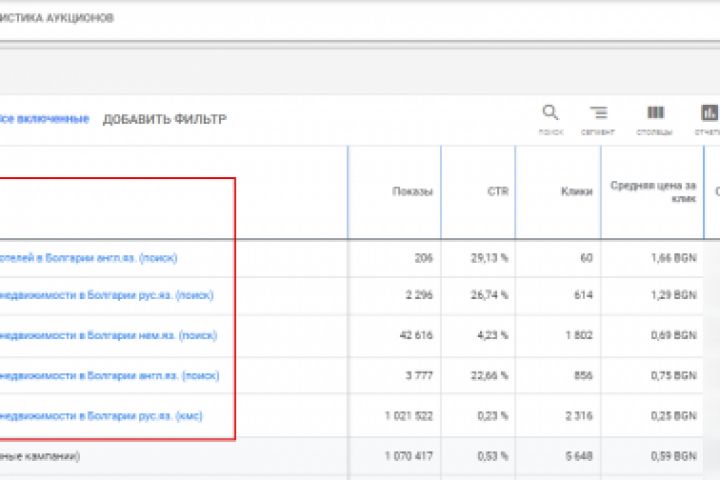720x480 pixels.
Task: Open the reports bar-chart icon
Action: 709,113
